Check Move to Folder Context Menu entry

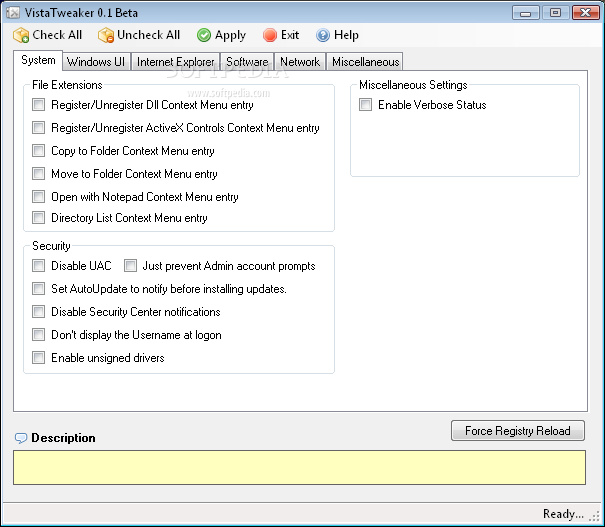(x=38, y=174)
